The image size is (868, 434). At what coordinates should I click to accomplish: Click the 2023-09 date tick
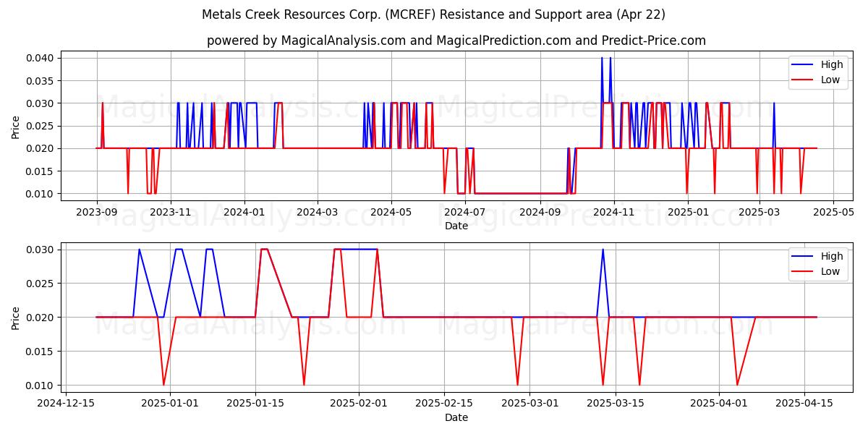click(97, 211)
